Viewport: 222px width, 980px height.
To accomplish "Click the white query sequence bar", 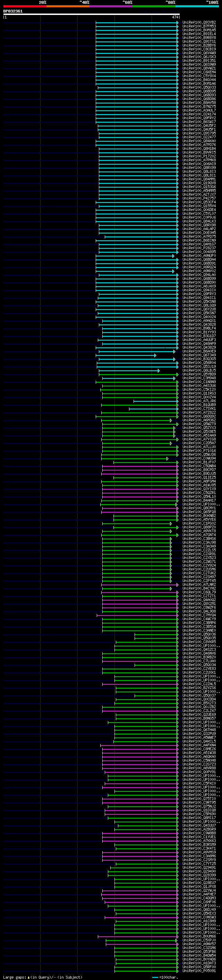I will coord(91,14).
